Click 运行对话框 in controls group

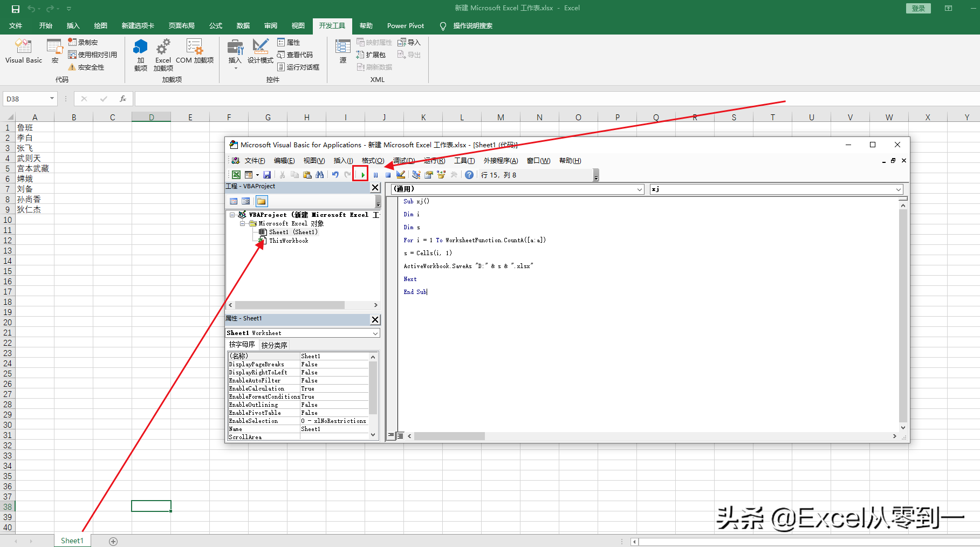[x=298, y=67]
